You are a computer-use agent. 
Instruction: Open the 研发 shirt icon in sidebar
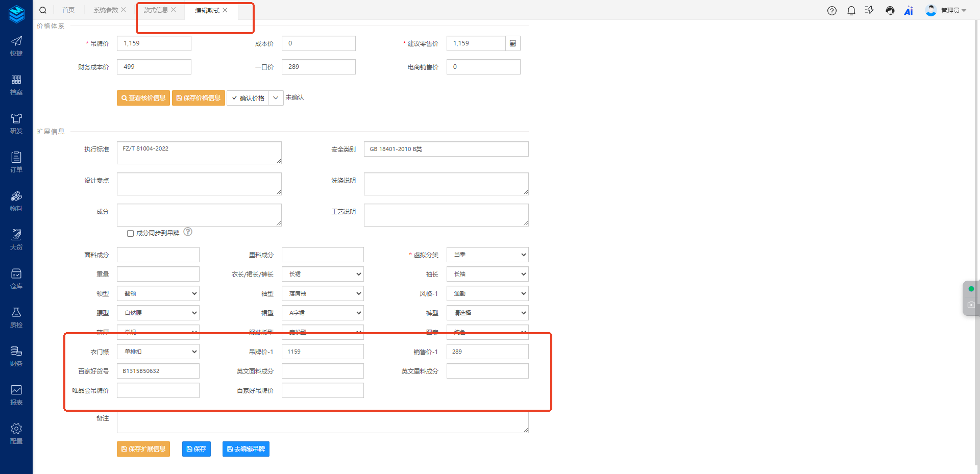[x=16, y=123]
